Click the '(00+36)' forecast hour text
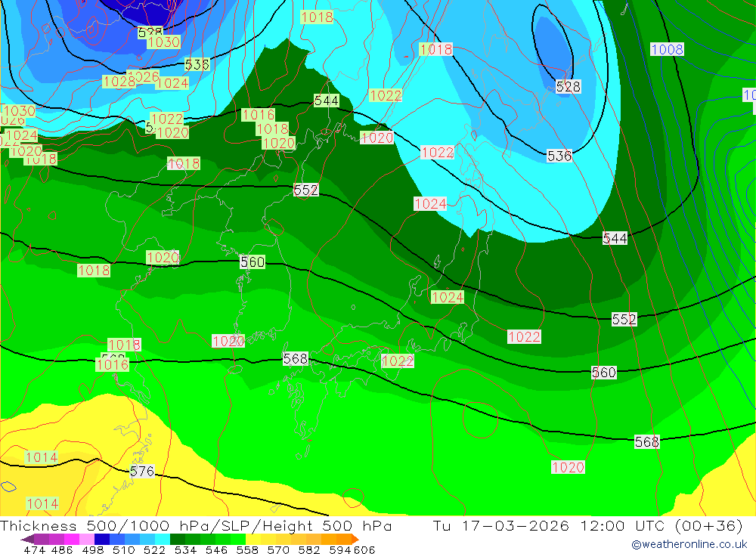The height and width of the screenshot is (554, 756). 709,525
